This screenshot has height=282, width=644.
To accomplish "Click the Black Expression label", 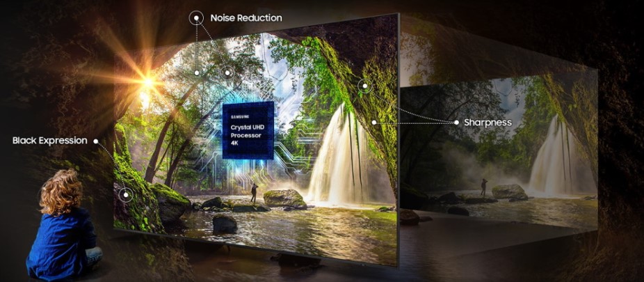I will 50,141.
